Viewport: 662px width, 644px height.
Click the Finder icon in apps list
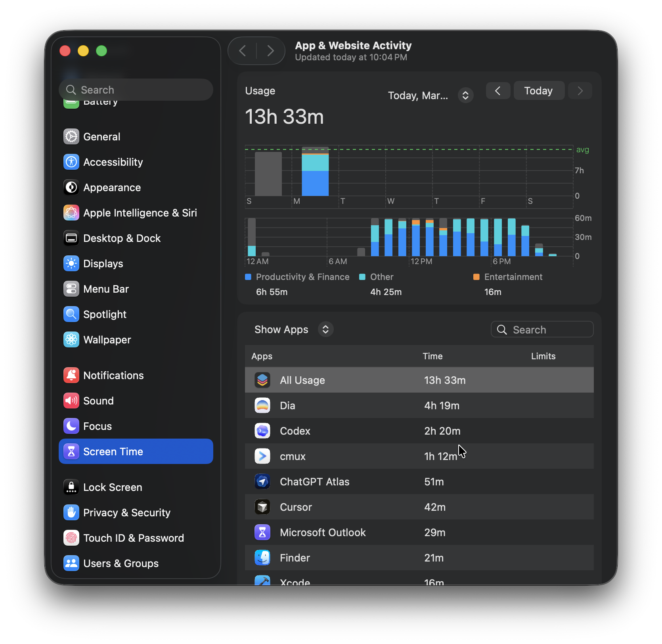click(262, 558)
